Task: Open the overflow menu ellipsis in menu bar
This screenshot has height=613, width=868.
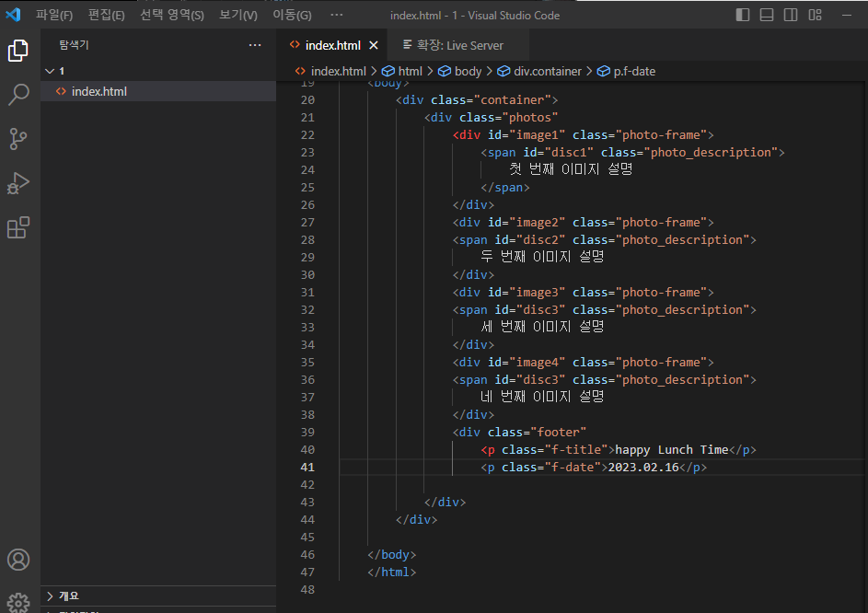Action: pyautogui.click(x=337, y=15)
